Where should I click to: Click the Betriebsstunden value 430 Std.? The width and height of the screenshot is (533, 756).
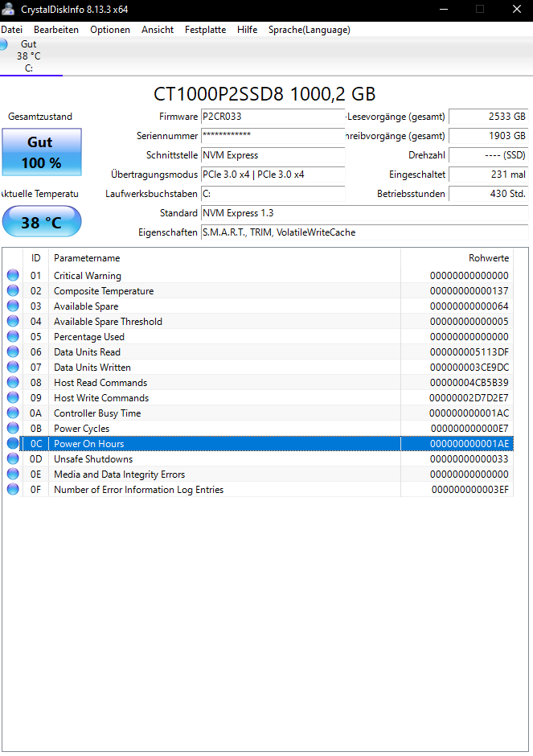click(x=488, y=194)
